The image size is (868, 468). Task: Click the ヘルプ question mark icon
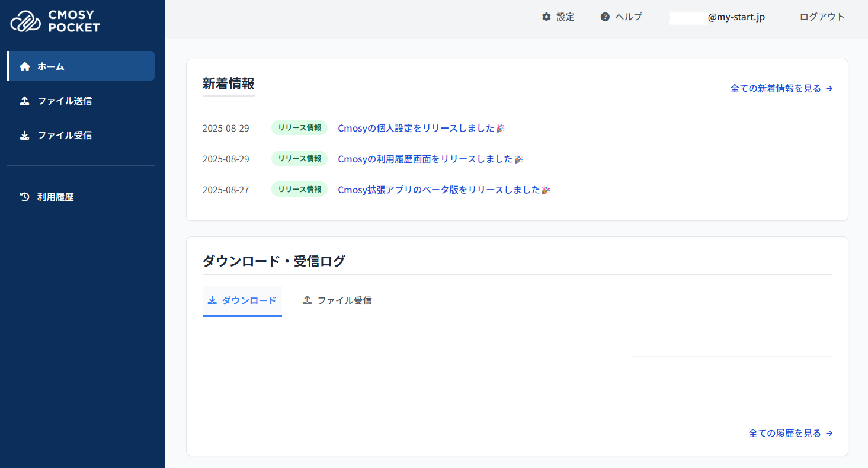pyautogui.click(x=605, y=17)
